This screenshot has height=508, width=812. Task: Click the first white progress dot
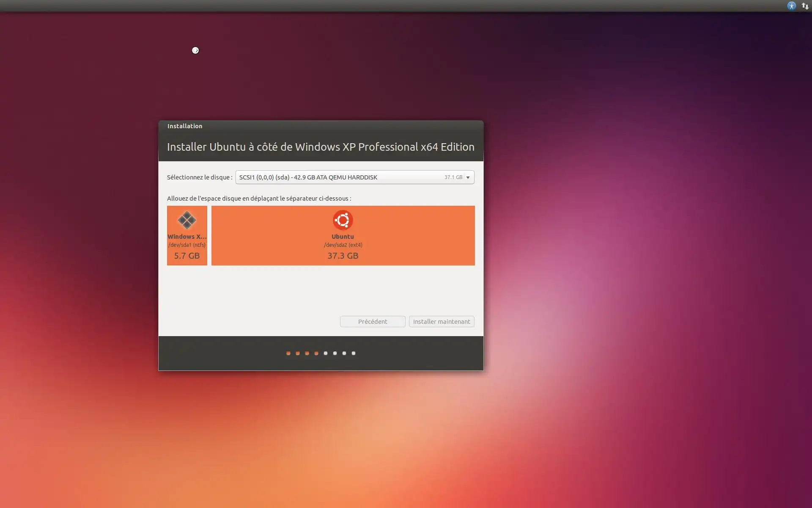[326, 353]
